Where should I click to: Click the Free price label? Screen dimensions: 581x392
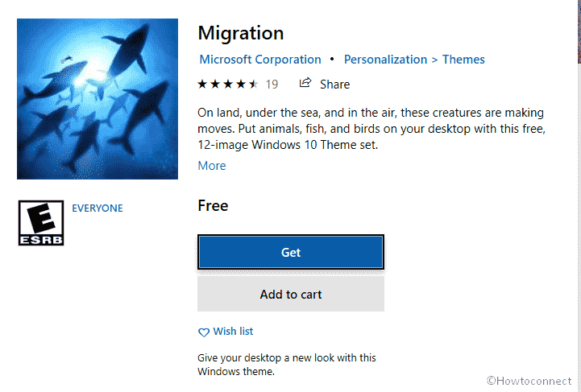(213, 206)
